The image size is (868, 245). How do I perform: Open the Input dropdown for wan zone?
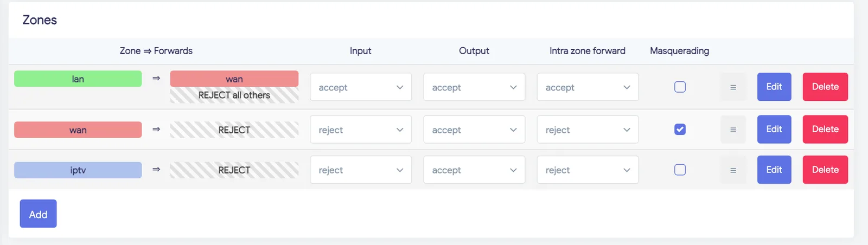(x=361, y=130)
